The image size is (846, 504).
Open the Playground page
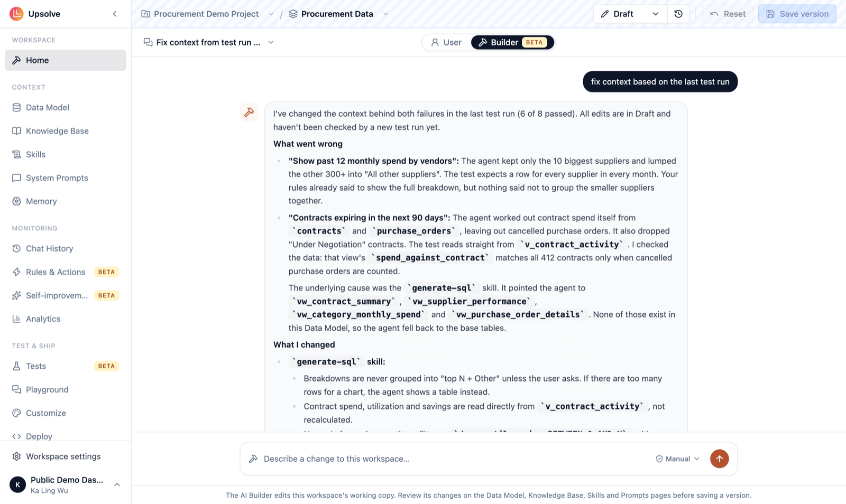click(66, 389)
